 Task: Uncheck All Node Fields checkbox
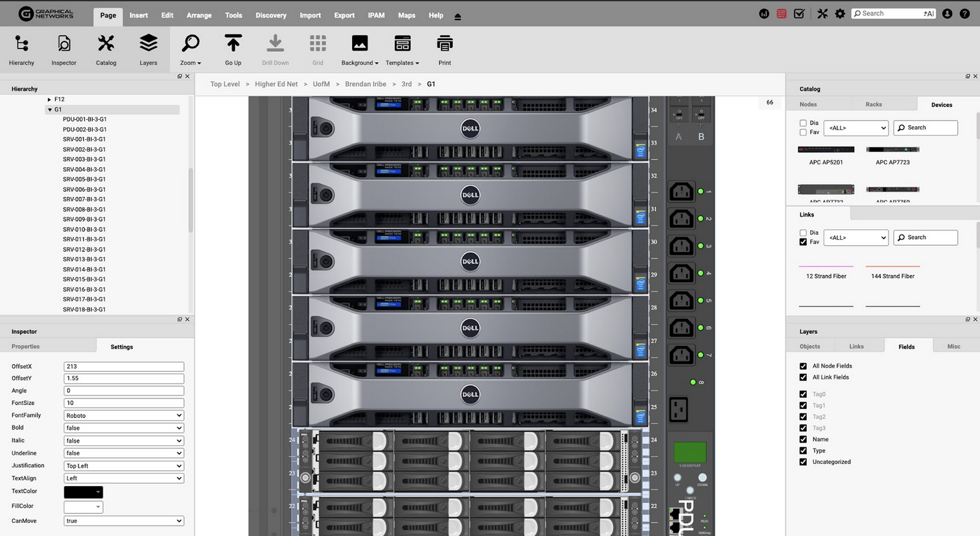[803, 366]
